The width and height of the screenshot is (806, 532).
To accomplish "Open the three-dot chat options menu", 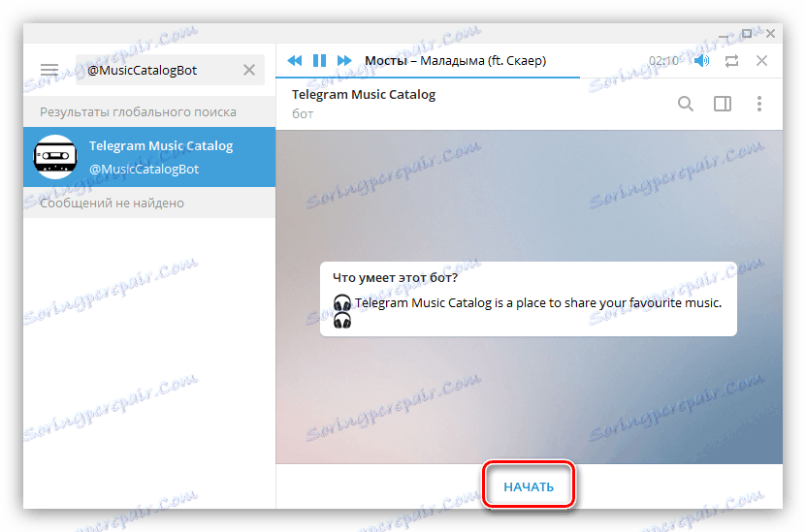I will click(x=759, y=104).
